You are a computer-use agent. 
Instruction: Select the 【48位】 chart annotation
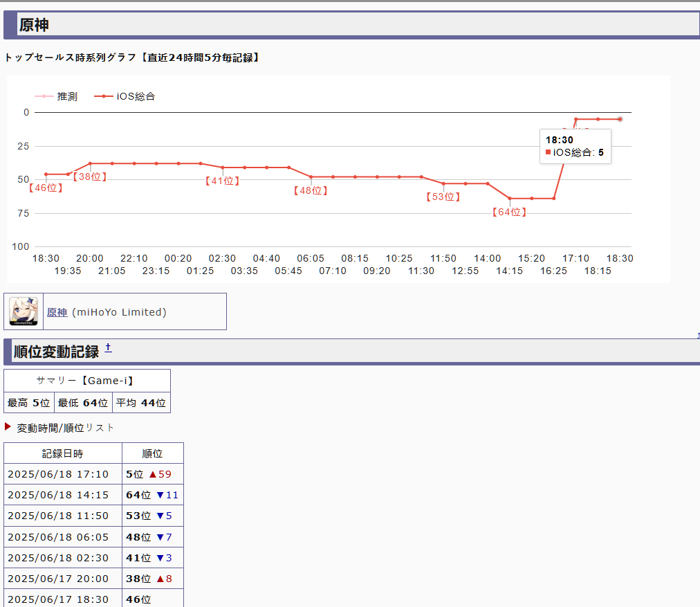(311, 191)
